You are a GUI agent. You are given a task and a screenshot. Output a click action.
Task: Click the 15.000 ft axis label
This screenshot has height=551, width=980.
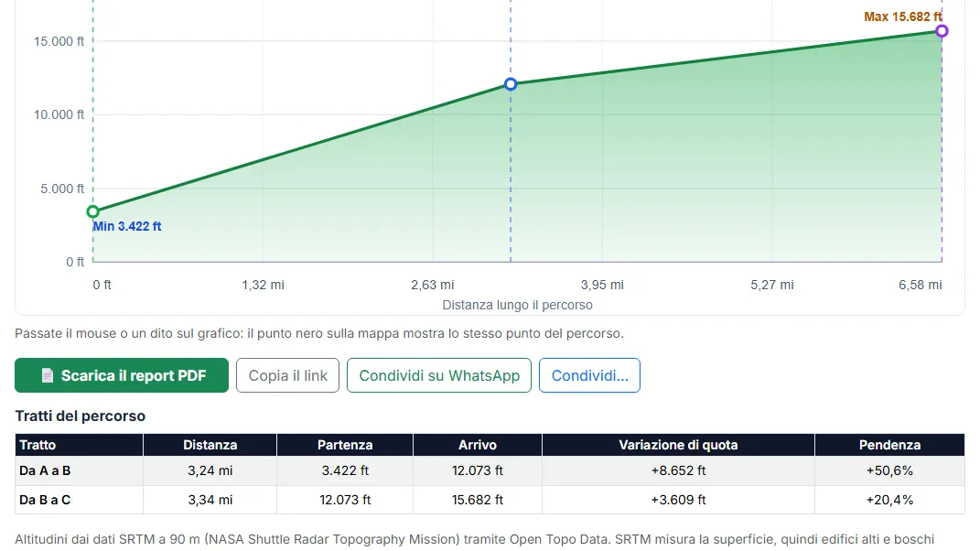[x=59, y=41]
